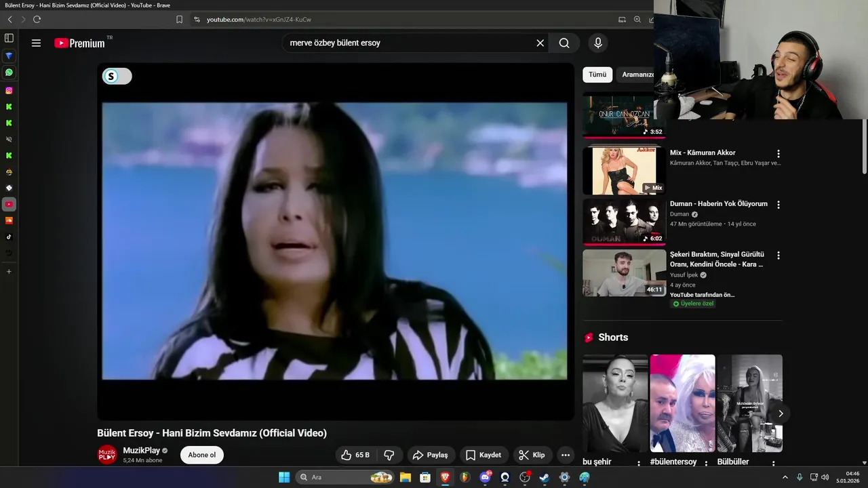
Task: Reload the page in Brave
Action: tap(37, 20)
